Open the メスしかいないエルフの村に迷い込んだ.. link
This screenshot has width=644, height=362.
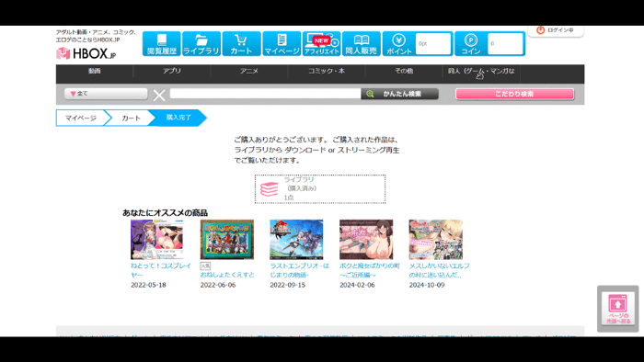[x=439, y=270]
